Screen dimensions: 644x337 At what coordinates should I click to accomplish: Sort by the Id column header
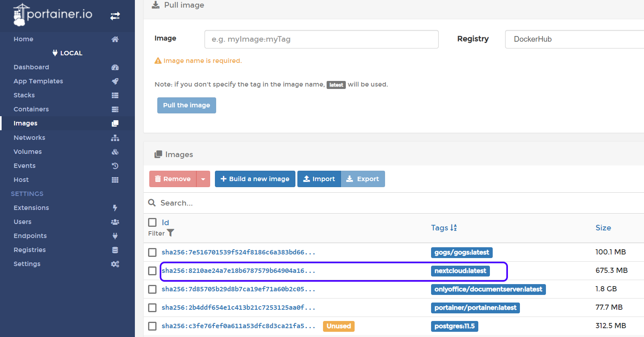165,222
